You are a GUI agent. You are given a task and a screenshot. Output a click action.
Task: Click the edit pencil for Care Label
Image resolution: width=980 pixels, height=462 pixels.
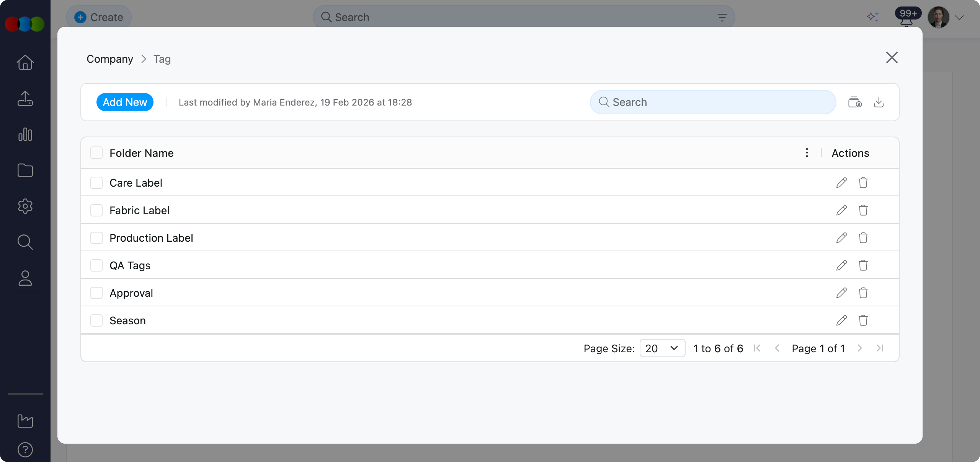point(841,183)
